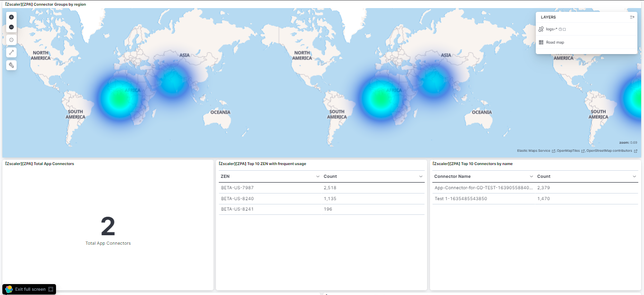Click the square icon beside logs-*
The image size is (644, 295).
[x=564, y=29]
